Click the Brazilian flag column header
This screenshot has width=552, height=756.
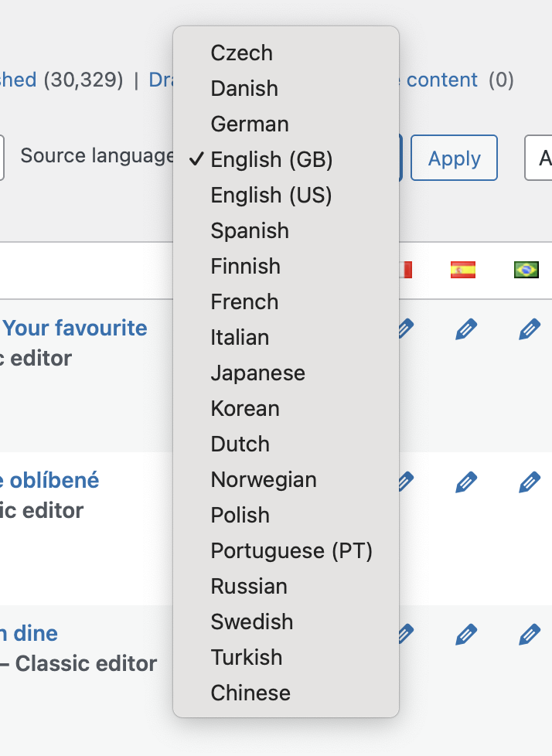click(526, 270)
